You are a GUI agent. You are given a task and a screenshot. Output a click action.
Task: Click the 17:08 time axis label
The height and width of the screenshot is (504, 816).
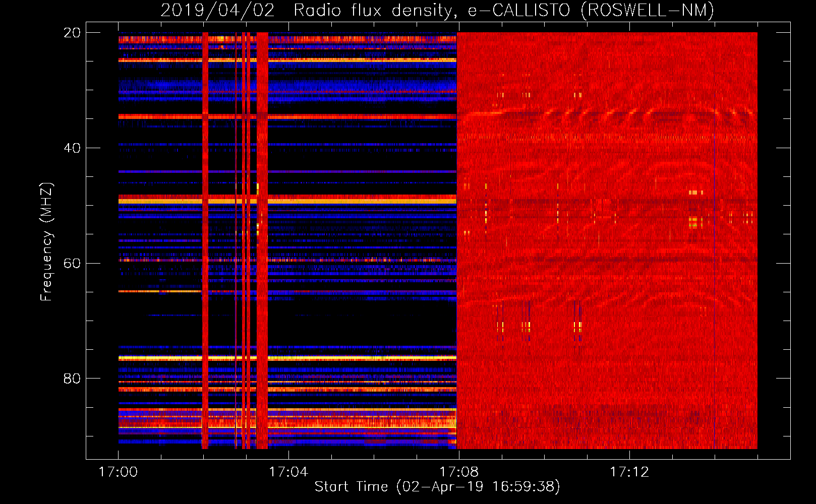459,472
